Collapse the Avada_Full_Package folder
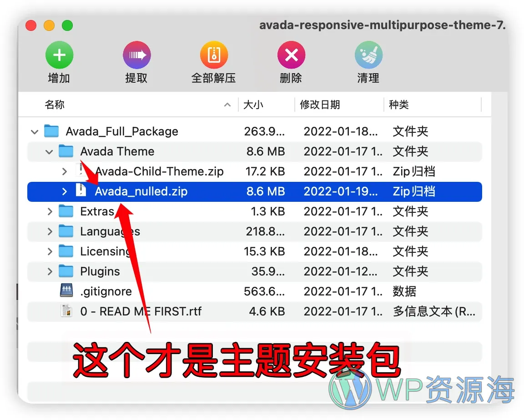Screen dimensions: 524x420 click(x=35, y=132)
